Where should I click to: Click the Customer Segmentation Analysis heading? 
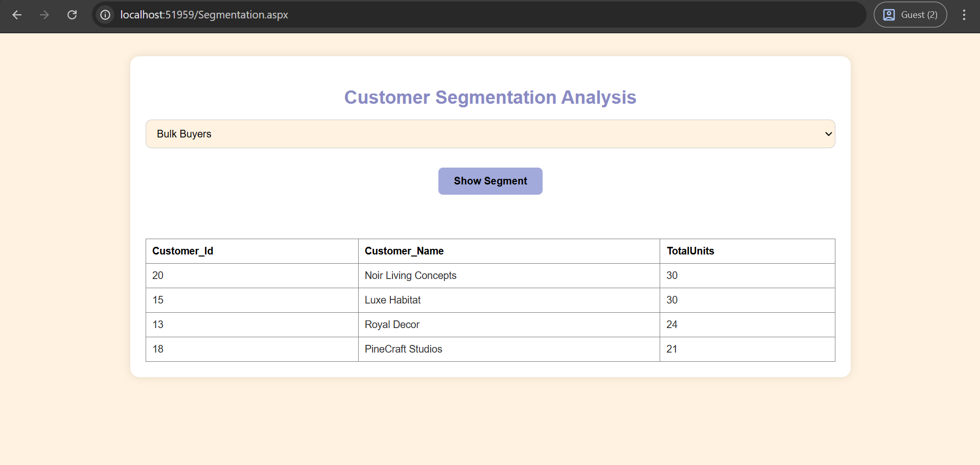pos(491,97)
